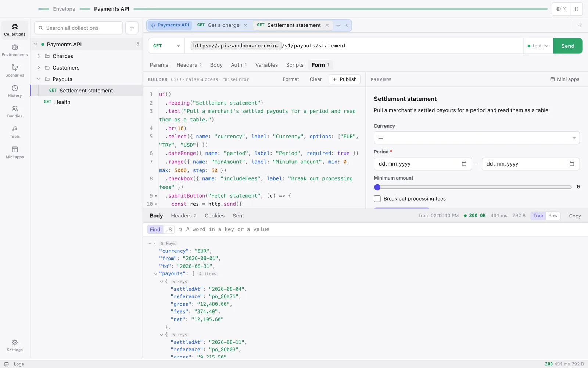This screenshot has height=368, width=588.
Task: Click the back chevron in tab bar
Action: 347,25
